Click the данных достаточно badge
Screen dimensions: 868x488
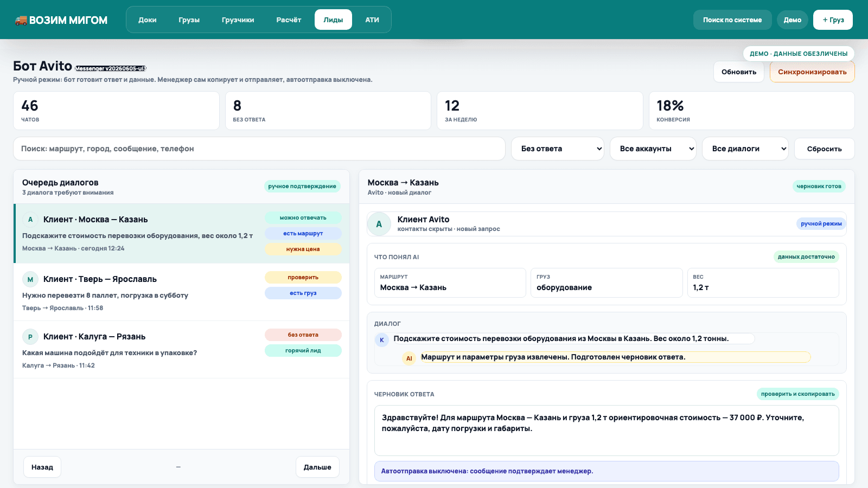click(806, 257)
